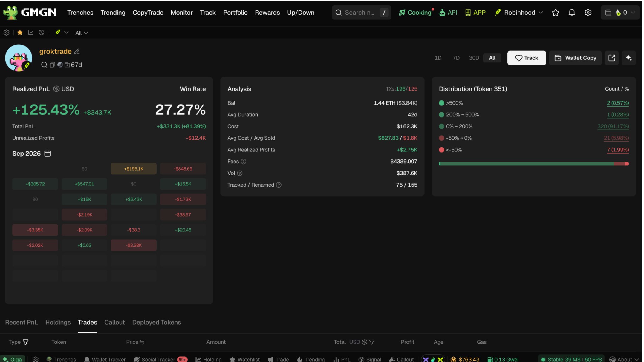644x362 pixels.
Task: Open the Total column filter funnel
Action: tap(372, 342)
